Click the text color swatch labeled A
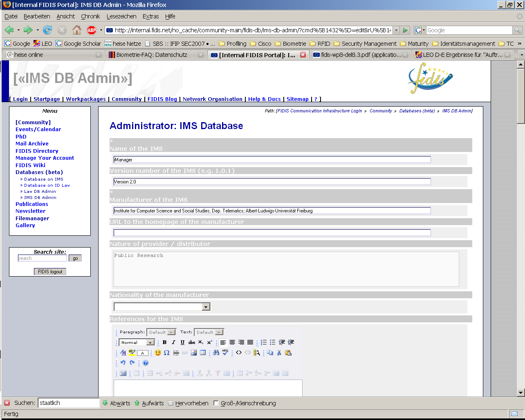The height and width of the screenshot is (420, 525). pos(142,353)
